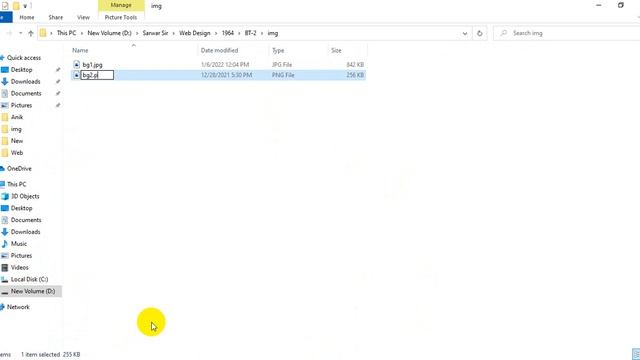Sort by the Date modified column
Image resolution: width=640 pixels, height=360 pixels.
pos(219,50)
